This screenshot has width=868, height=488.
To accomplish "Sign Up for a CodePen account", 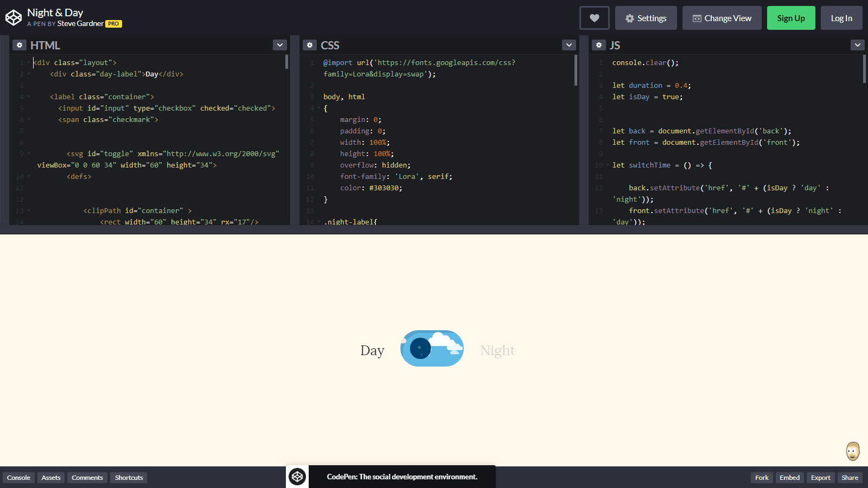I will tap(791, 17).
